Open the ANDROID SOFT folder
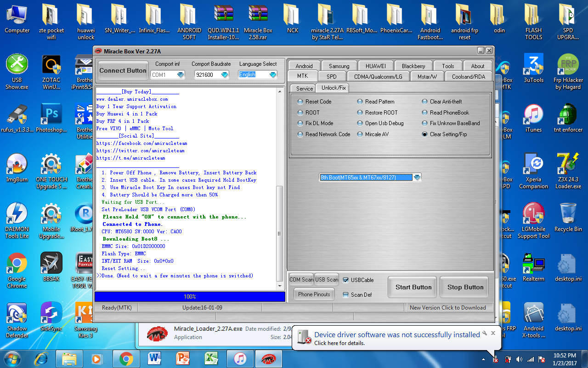 click(x=189, y=22)
